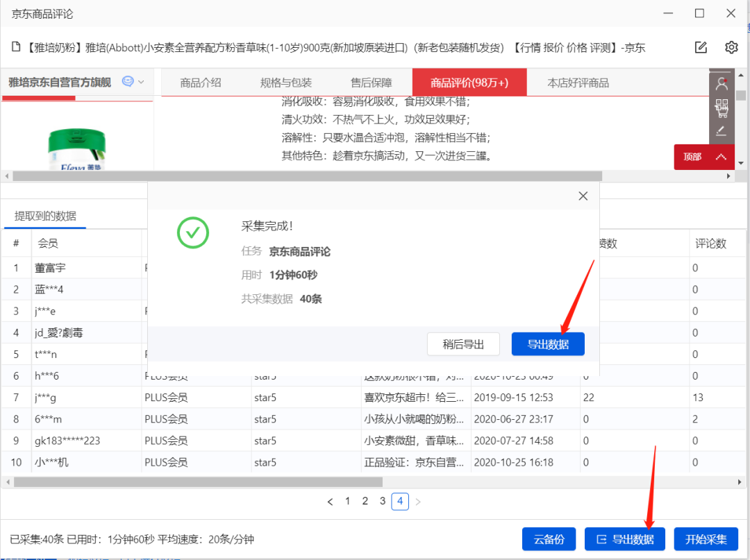Click the 云备份 button
This screenshot has width=750, height=560.
549,539
